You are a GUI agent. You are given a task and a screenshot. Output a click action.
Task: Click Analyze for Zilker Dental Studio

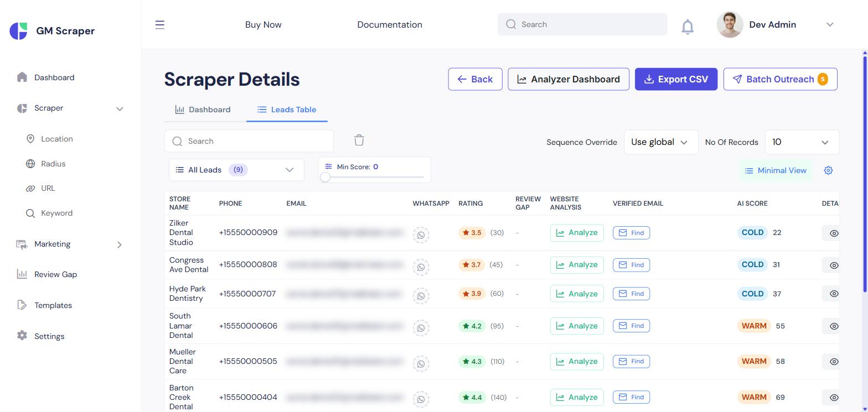(x=577, y=233)
